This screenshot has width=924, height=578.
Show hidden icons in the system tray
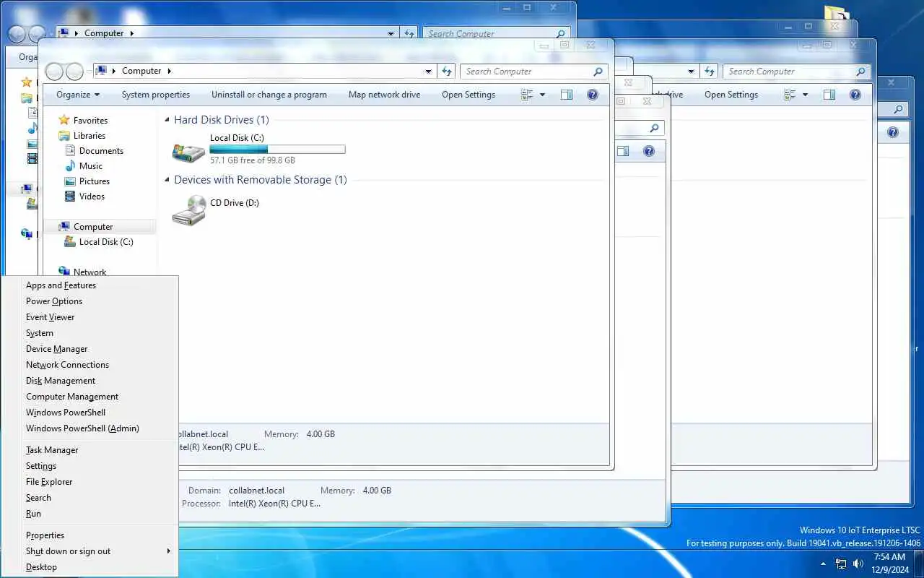click(x=824, y=564)
